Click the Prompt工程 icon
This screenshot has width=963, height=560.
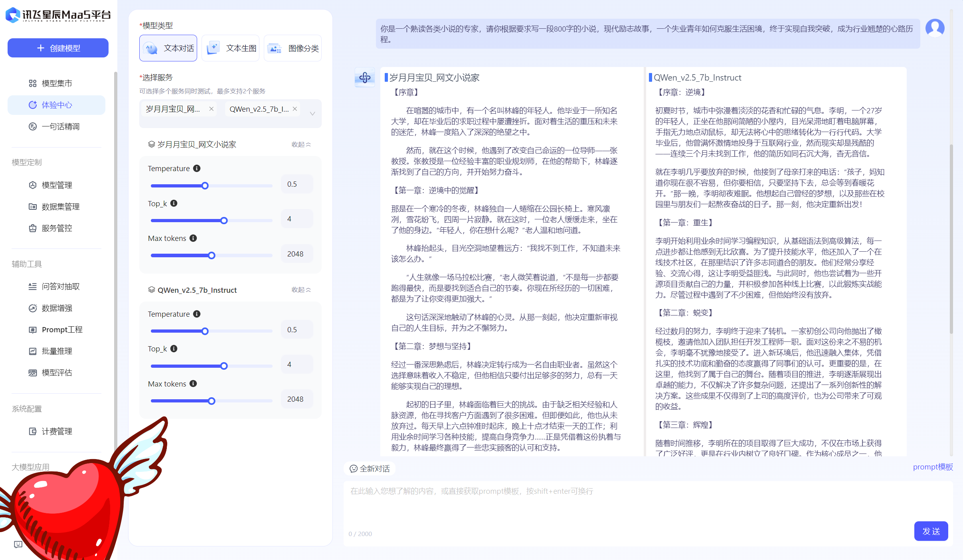coord(33,329)
